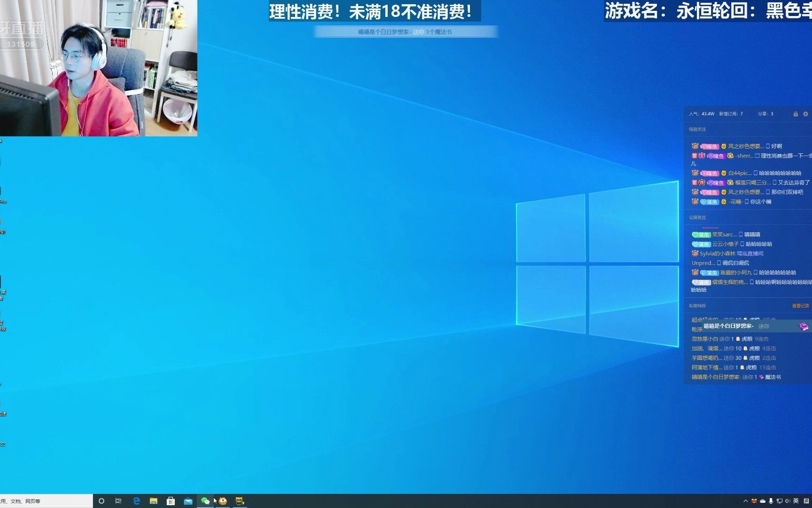
Task: Click gift row 忽悠厘小白 送你 1 虎粮
Action: tap(730, 339)
